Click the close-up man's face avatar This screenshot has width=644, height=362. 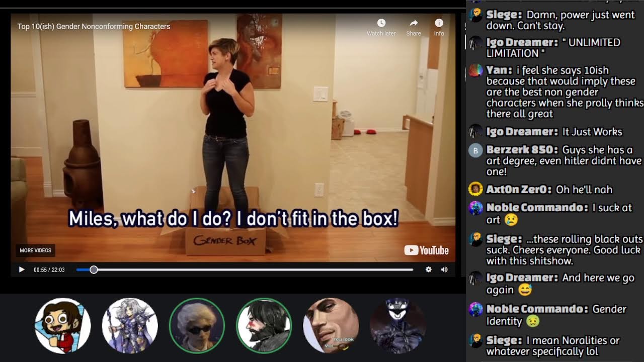pos(331,325)
